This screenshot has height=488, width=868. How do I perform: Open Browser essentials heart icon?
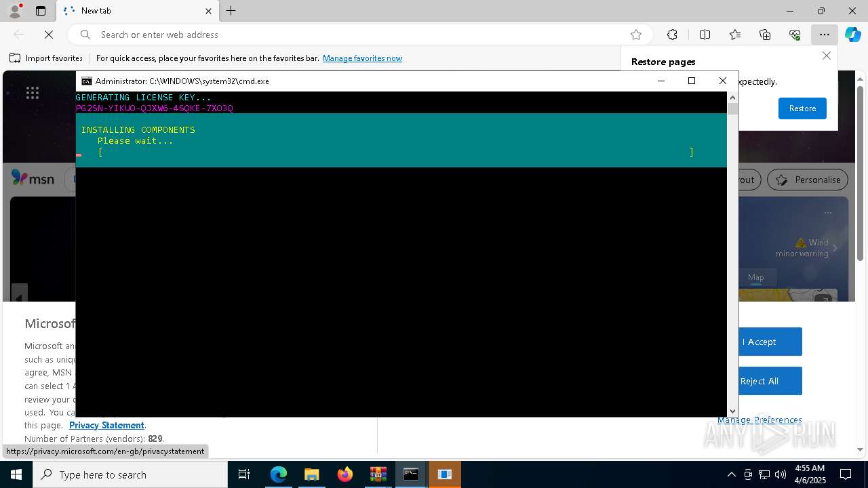tap(795, 35)
